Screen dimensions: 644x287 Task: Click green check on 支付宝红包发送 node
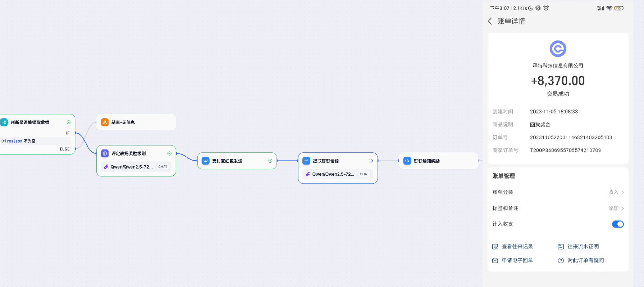(x=270, y=161)
